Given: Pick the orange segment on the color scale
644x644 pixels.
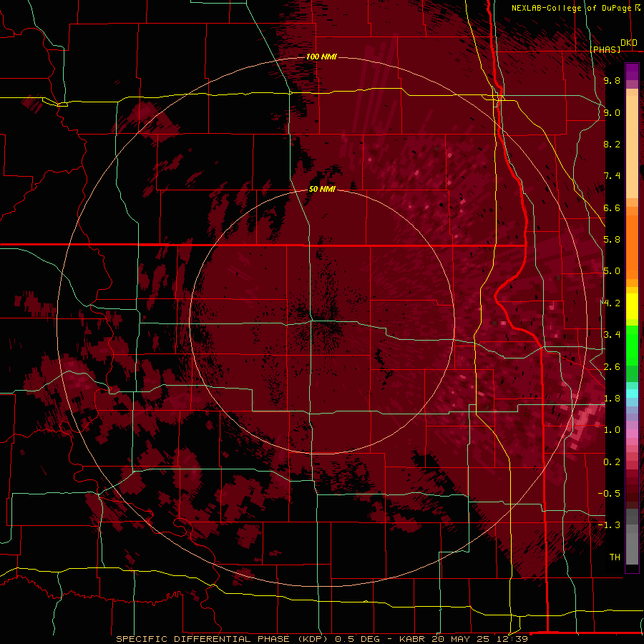Looking at the screenshot, I should (632, 246).
